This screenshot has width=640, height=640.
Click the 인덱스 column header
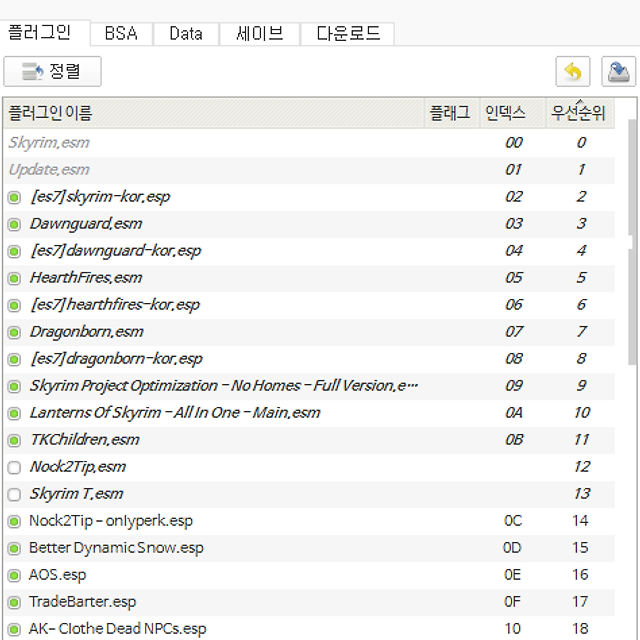coord(513,113)
